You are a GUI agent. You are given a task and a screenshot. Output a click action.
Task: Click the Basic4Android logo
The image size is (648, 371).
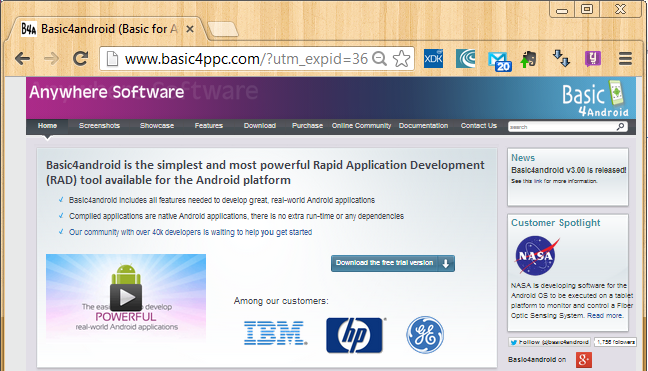point(595,98)
